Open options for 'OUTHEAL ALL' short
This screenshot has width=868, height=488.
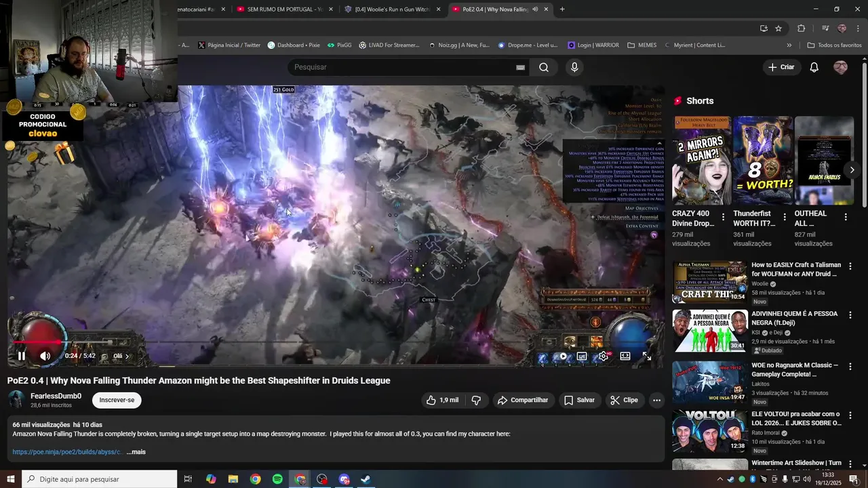(846, 217)
